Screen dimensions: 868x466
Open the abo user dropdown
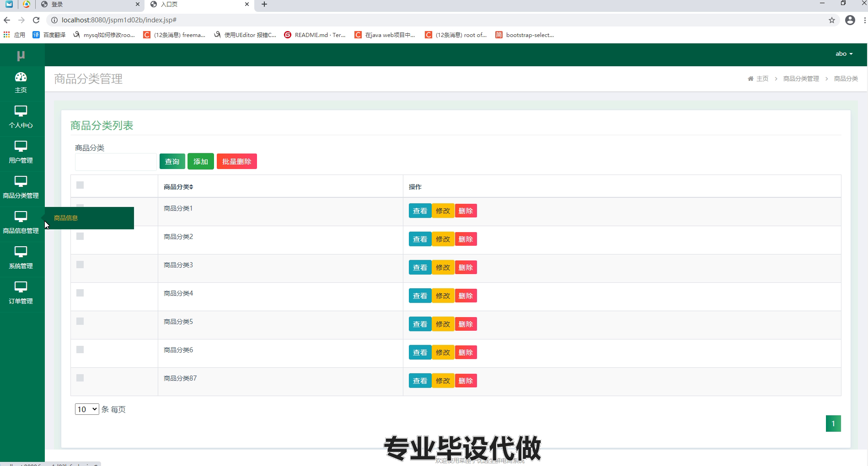click(x=844, y=54)
